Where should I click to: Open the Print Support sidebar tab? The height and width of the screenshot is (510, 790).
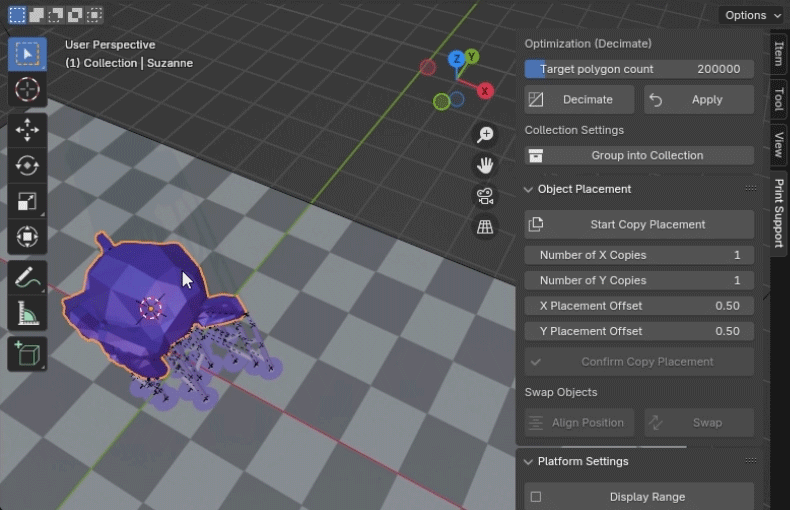click(779, 213)
